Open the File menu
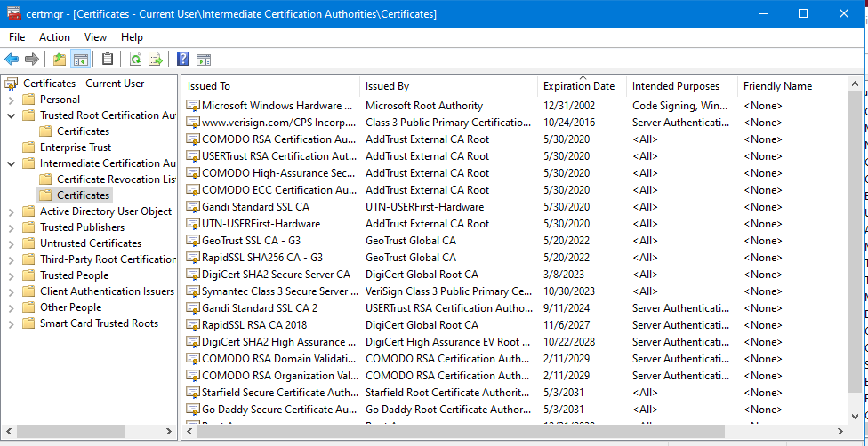Image resolution: width=868 pixels, height=446 pixels. pos(17,37)
